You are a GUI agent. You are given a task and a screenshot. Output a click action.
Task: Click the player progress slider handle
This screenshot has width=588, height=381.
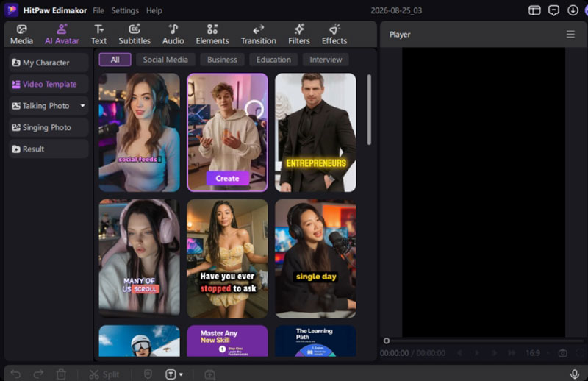click(x=387, y=341)
